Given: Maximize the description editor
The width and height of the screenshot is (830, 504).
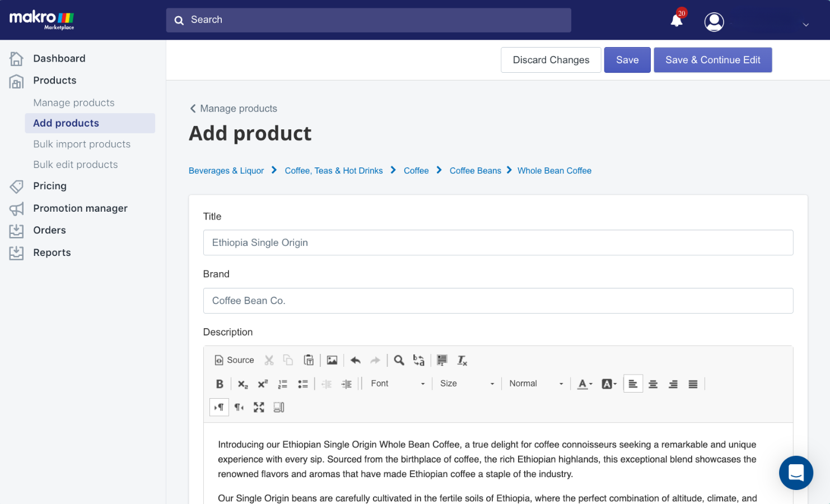Looking at the screenshot, I should 259,407.
